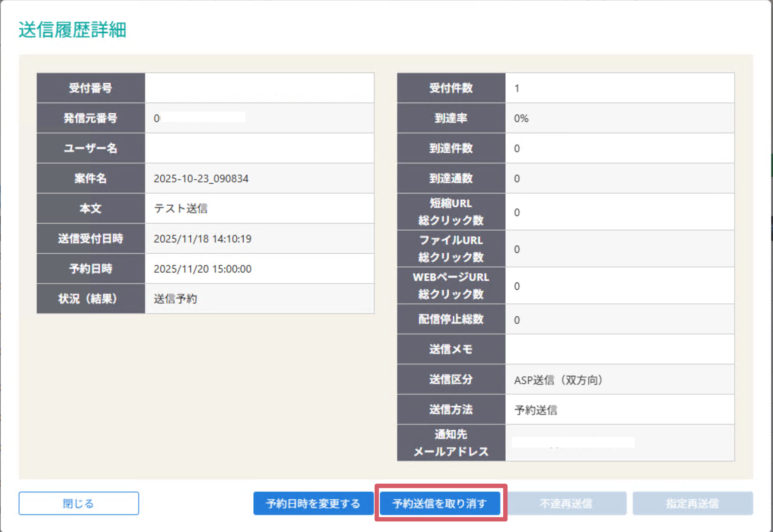Click the 予約日時 value 2025/11/20 15:00:00
This screenshot has height=532, width=773.
click(259, 269)
